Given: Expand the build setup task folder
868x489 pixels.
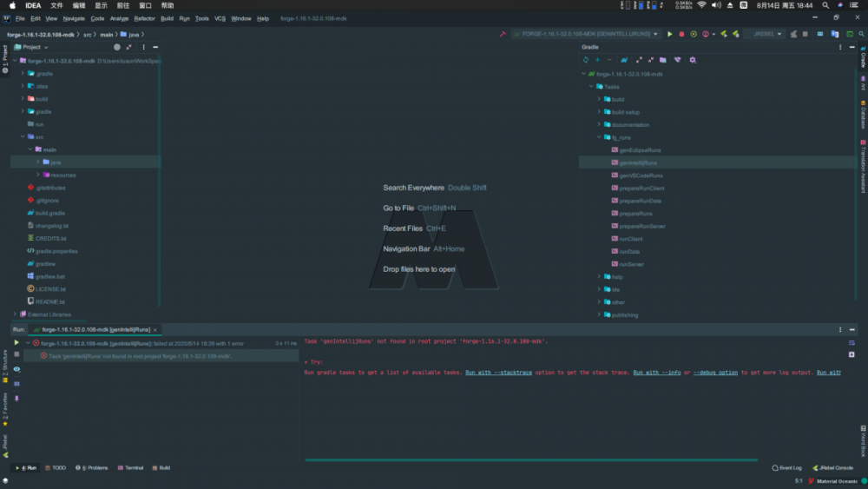Looking at the screenshot, I should (599, 112).
